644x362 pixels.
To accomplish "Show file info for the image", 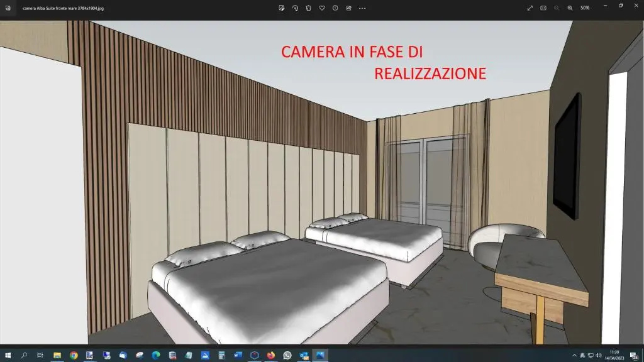I will tap(335, 8).
